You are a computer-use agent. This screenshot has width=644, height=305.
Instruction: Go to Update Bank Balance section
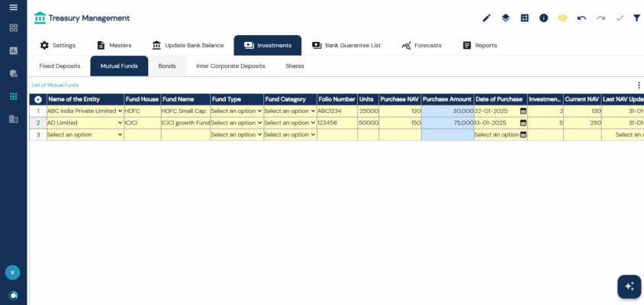point(187,46)
